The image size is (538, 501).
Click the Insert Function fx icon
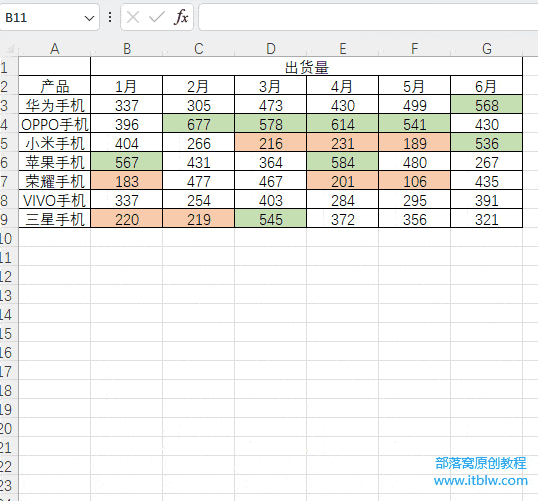coord(182,17)
